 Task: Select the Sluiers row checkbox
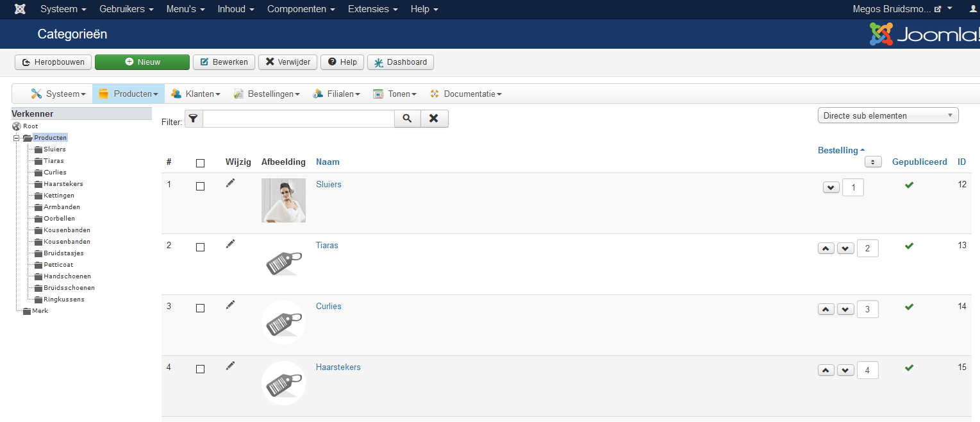(200, 186)
